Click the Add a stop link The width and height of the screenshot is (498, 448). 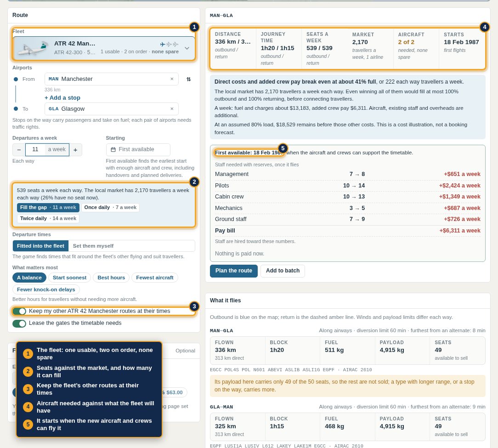pyautogui.click(x=62, y=98)
